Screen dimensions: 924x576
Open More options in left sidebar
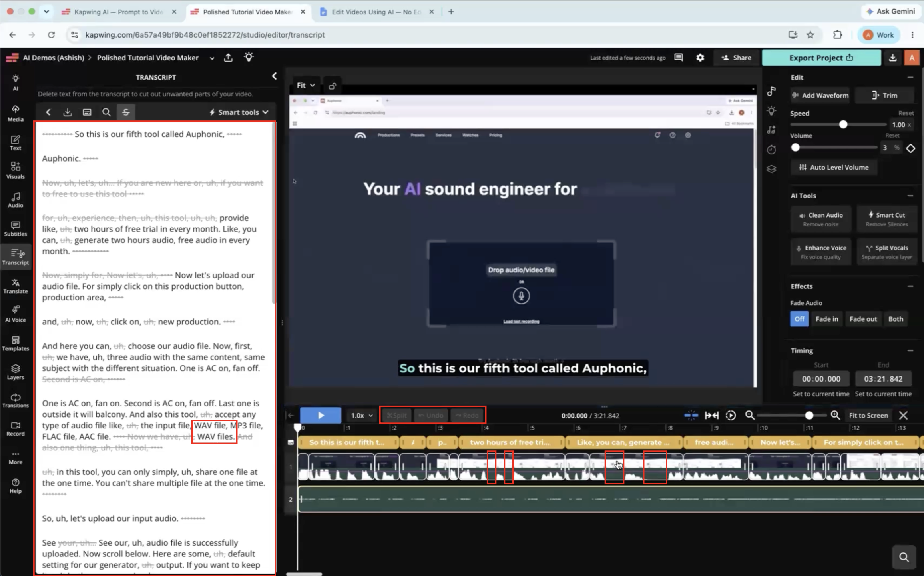coord(15,458)
